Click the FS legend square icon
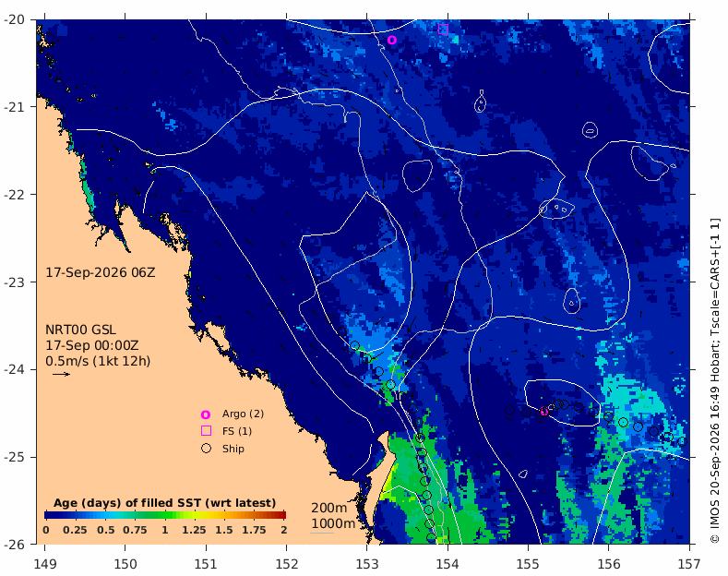 [206, 431]
